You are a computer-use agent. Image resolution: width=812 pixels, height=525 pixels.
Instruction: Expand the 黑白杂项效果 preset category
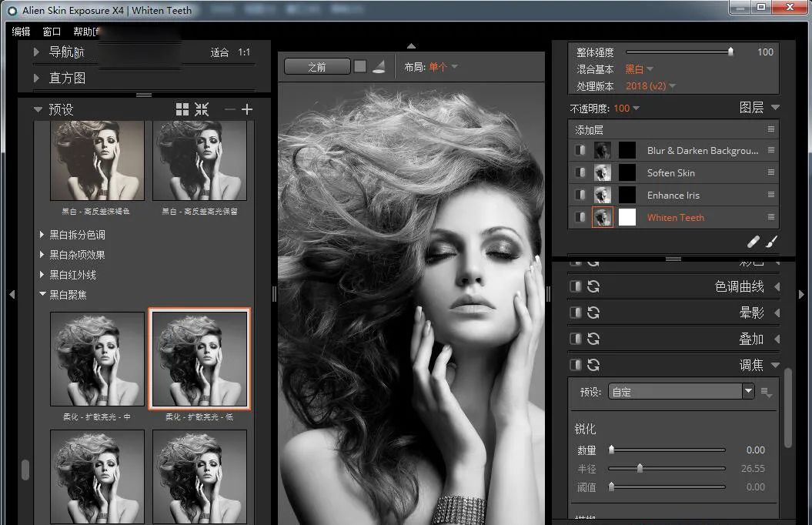click(42, 255)
